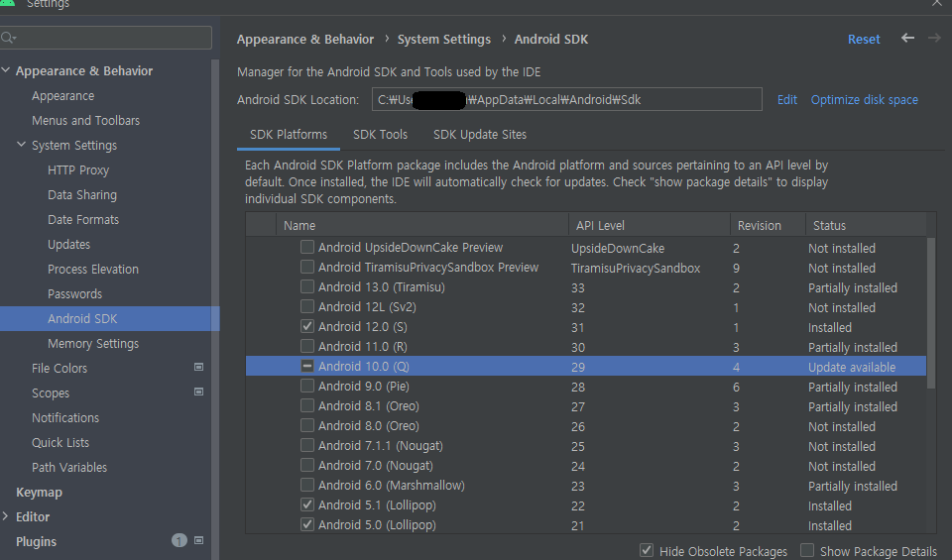This screenshot has width=952, height=560.
Task: Focus the settings search field
Action: tap(106, 38)
